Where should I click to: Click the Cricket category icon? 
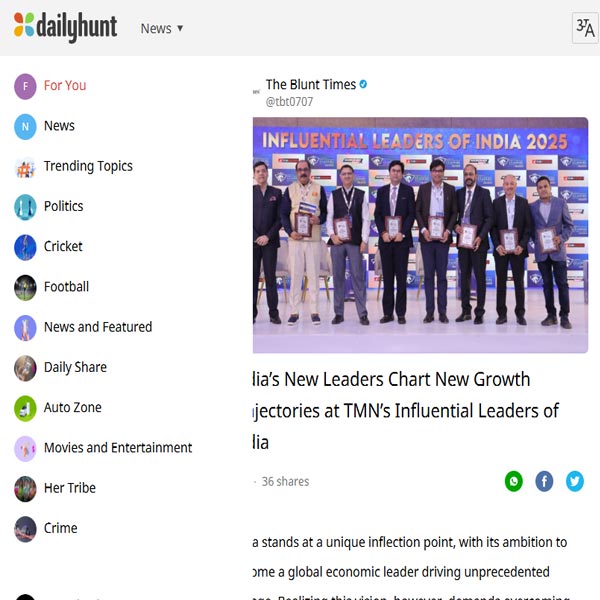[x=25, y=247]
